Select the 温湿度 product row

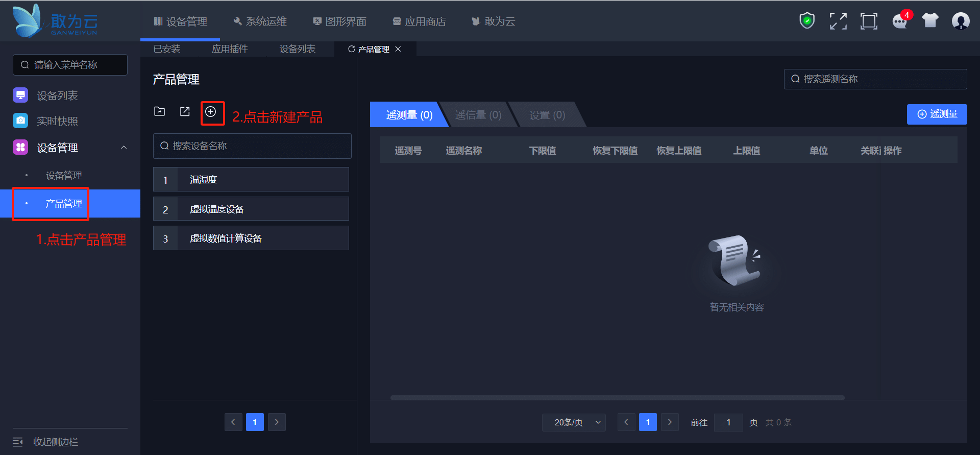tap(251, 179)
